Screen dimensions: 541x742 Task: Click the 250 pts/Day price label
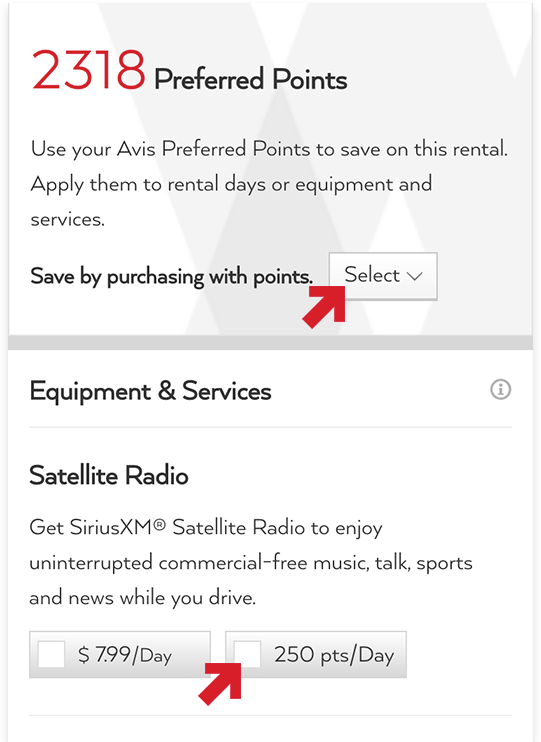pyautogui.click(x=334, y=655)
